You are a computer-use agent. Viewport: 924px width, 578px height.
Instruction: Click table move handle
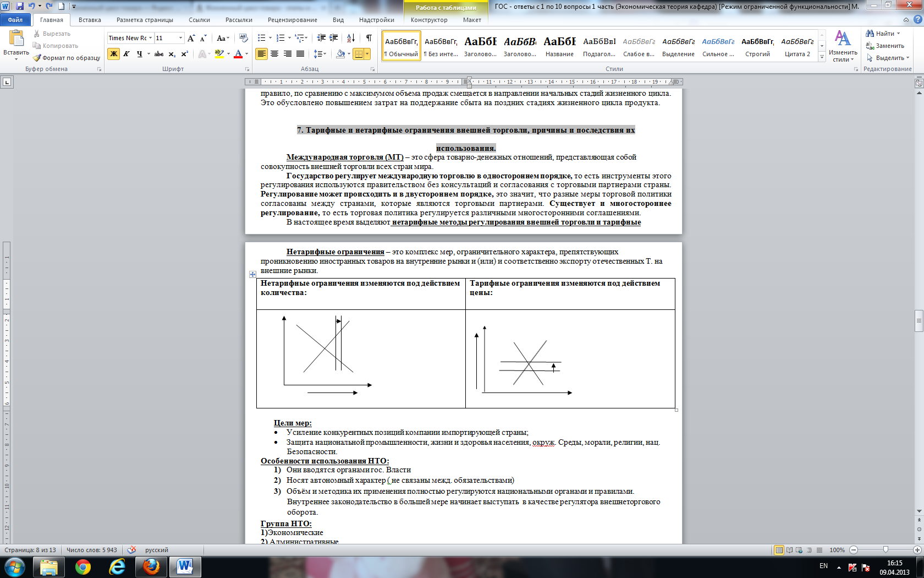(x=252, y=274)
